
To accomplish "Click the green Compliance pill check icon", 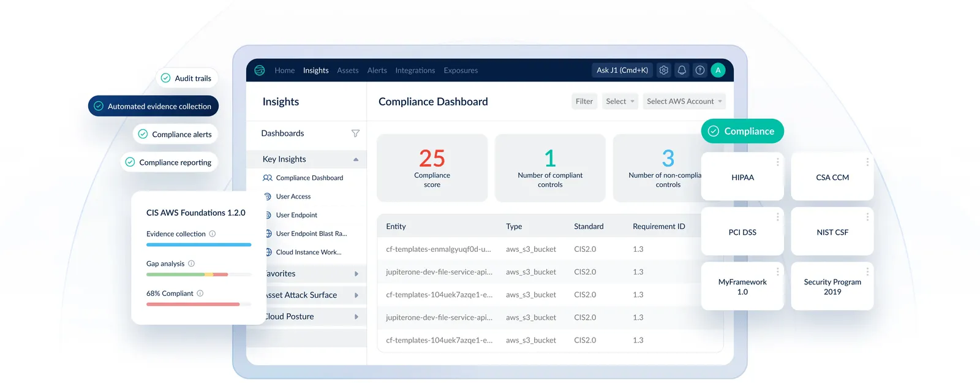I will [x=714, y=131].
